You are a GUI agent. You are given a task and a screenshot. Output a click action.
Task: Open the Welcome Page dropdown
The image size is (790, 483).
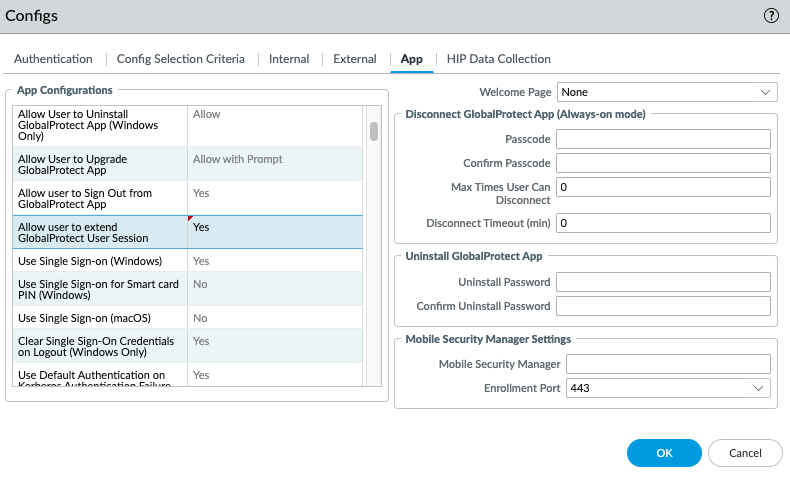(x=666, y=92)
